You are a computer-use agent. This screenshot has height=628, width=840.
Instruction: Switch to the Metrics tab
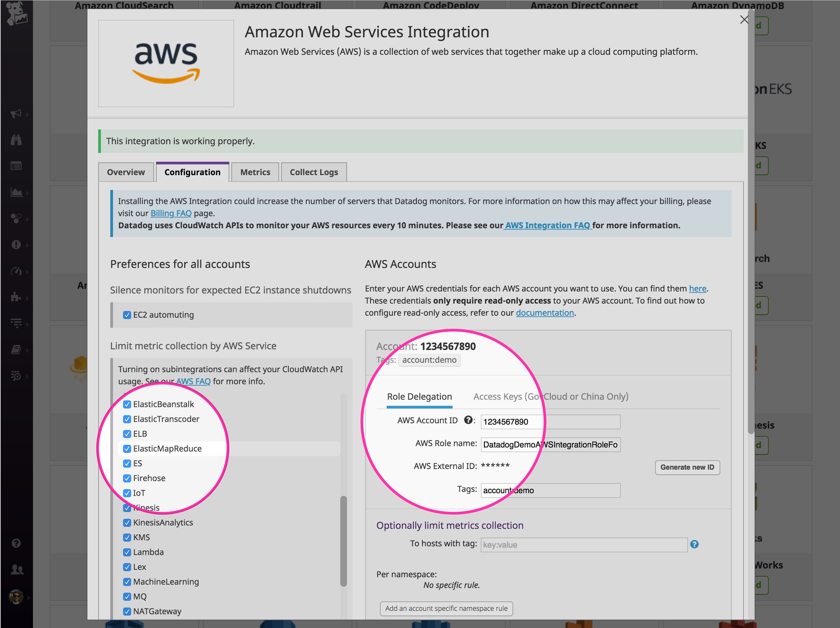click(x=255, y=172)
